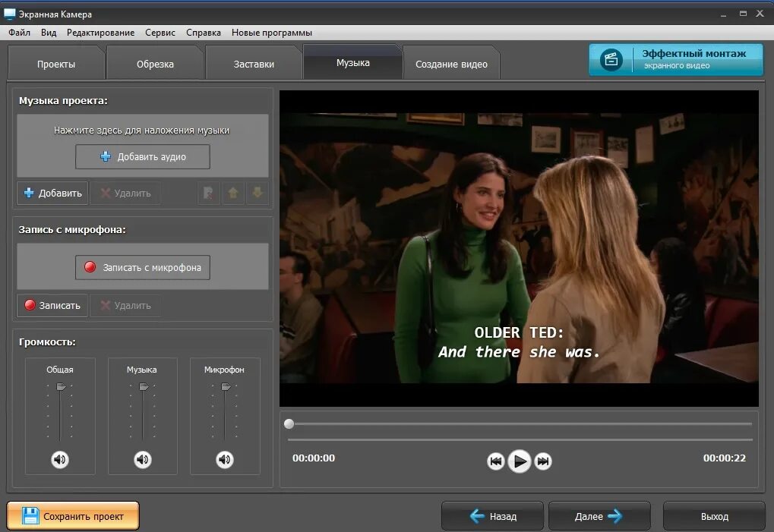Screen dimensions: 774x532
Task: Click the Эффектный монтаж banner
Action: 676,59
